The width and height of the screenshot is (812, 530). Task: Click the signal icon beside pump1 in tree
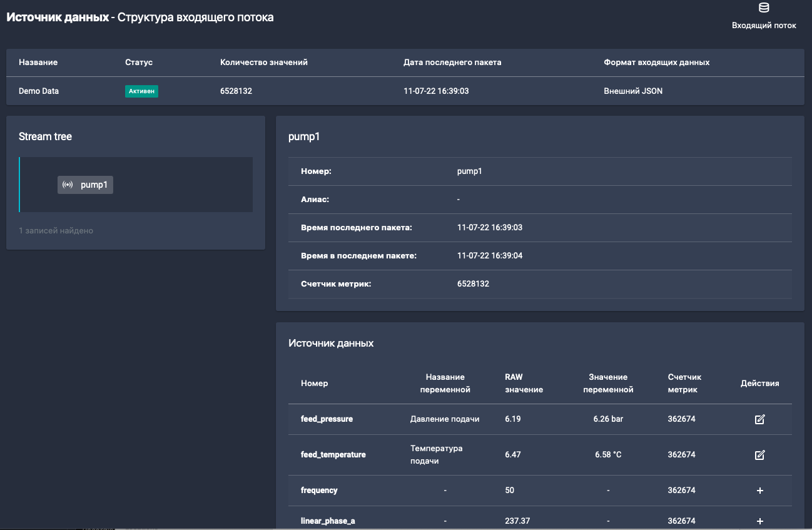point(68,185)
